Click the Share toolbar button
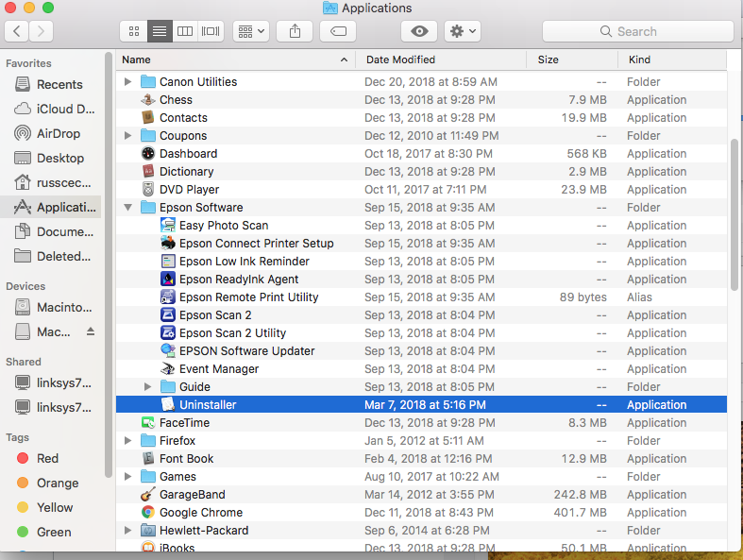Viewport: 743px width, 560px height. click(x=295, y=31)
